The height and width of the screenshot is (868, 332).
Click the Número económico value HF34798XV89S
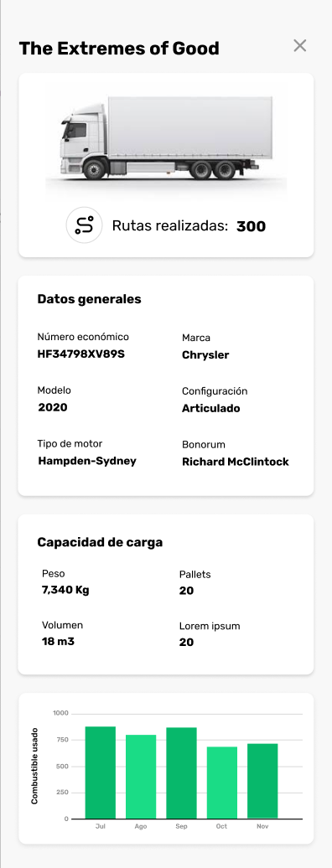pyautogui.click(x=81, y=354)
